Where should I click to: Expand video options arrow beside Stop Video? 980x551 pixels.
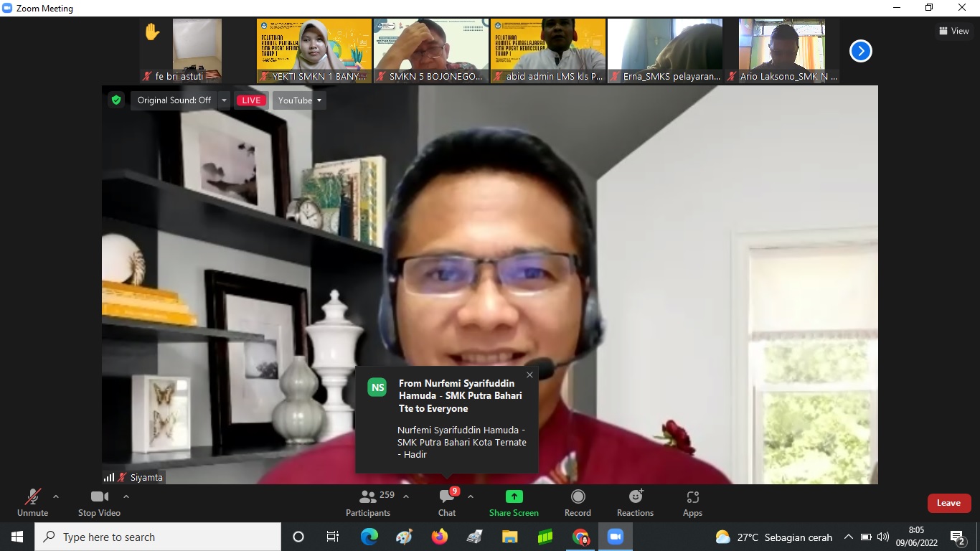[126, 496]
